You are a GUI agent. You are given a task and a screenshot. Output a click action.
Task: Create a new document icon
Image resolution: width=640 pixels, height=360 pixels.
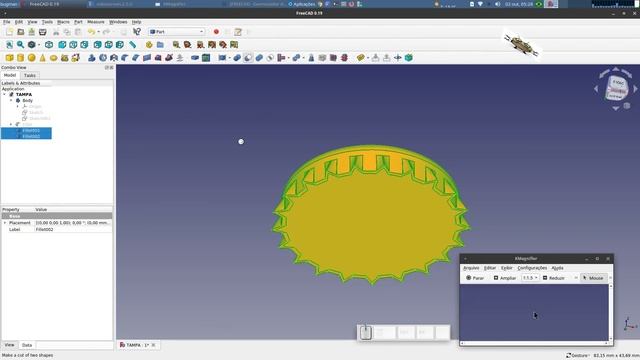9,32
